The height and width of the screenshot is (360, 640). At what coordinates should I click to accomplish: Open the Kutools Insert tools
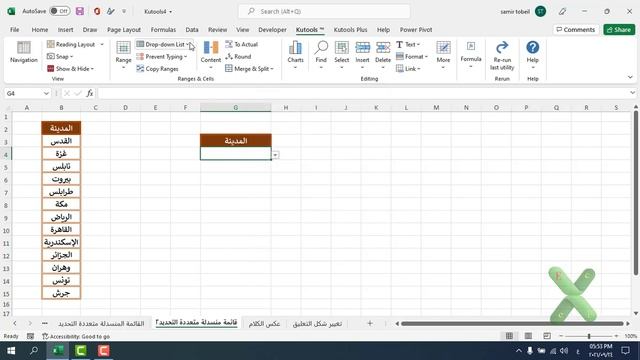click(362, 55)
